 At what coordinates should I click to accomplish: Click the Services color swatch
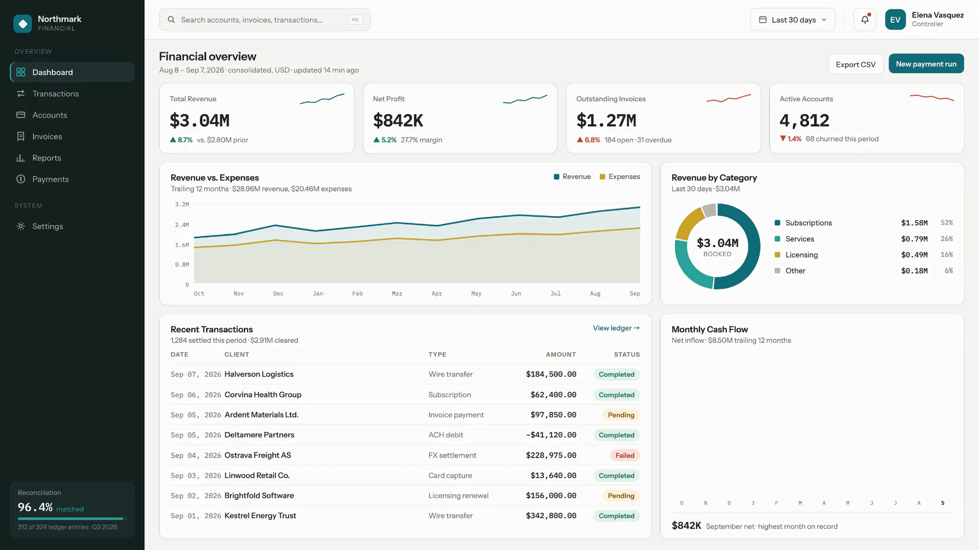click(777, 239)
